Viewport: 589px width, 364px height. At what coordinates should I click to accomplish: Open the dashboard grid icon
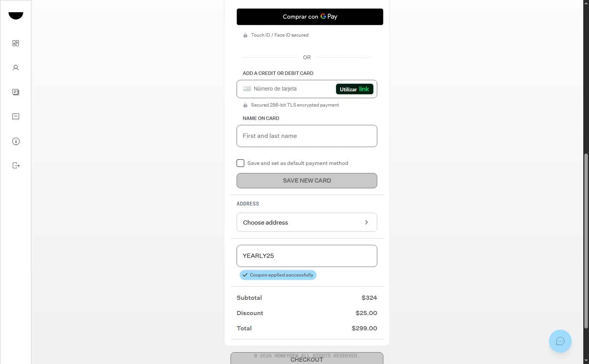(x=16, y=43)
